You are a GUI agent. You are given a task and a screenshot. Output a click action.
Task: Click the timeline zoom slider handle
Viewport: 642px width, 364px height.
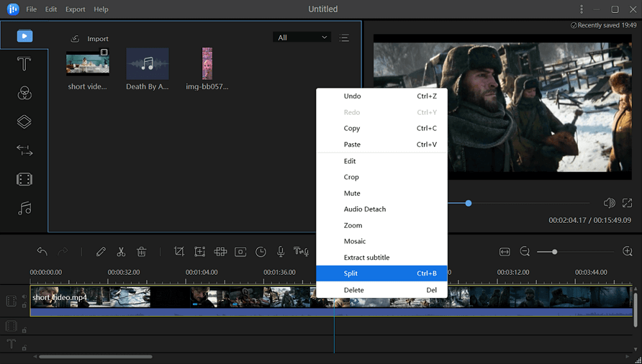click(555, 252)
